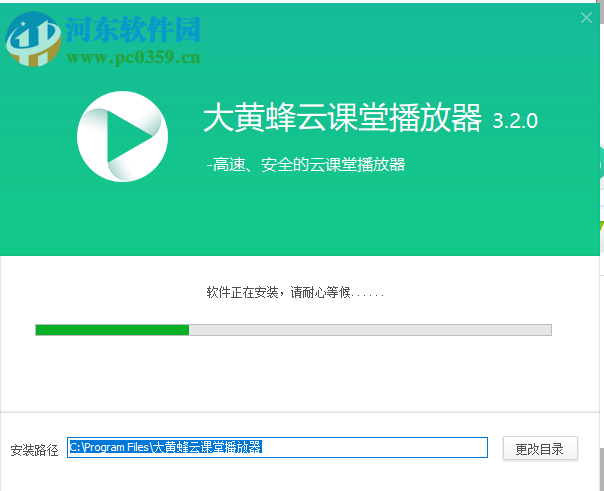Image resolution: width=604 pixels, height=491 pixels.
Task: Click the white play logo icon
Action: tap(122, 136)
